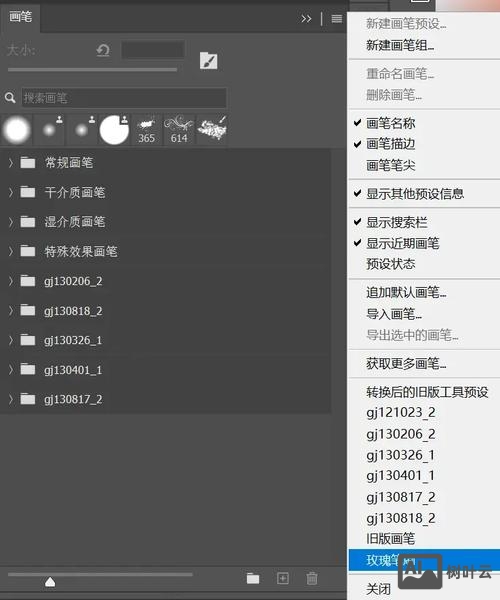Pick the recent brush labeled 365
The height and width of the screenshot is (600, 500).
pyautogui.click(x=147, y=130)
